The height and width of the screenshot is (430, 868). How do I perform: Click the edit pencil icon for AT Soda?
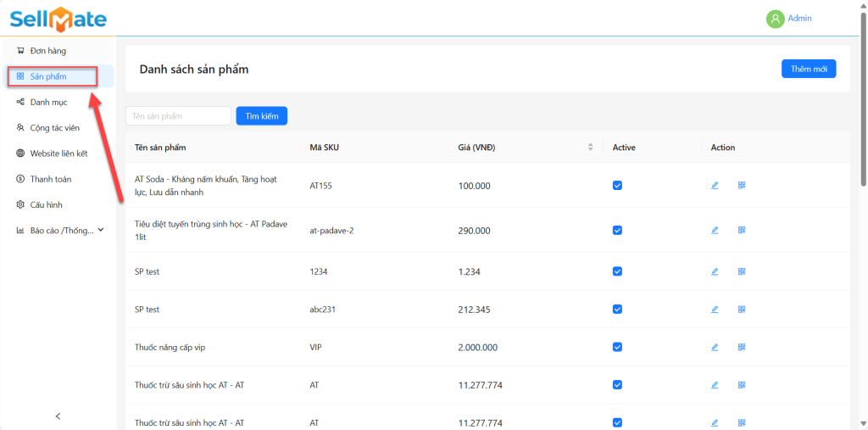(715, 185)
